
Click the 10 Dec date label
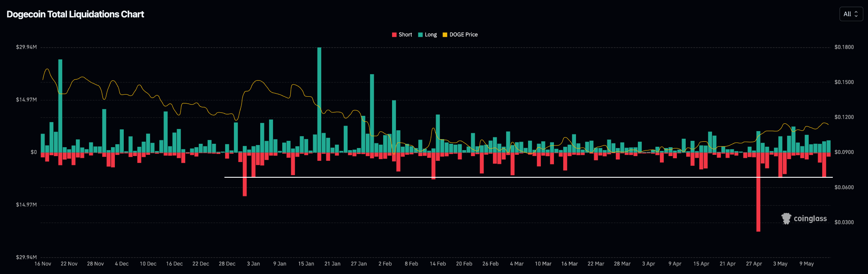tap(148, 264)
